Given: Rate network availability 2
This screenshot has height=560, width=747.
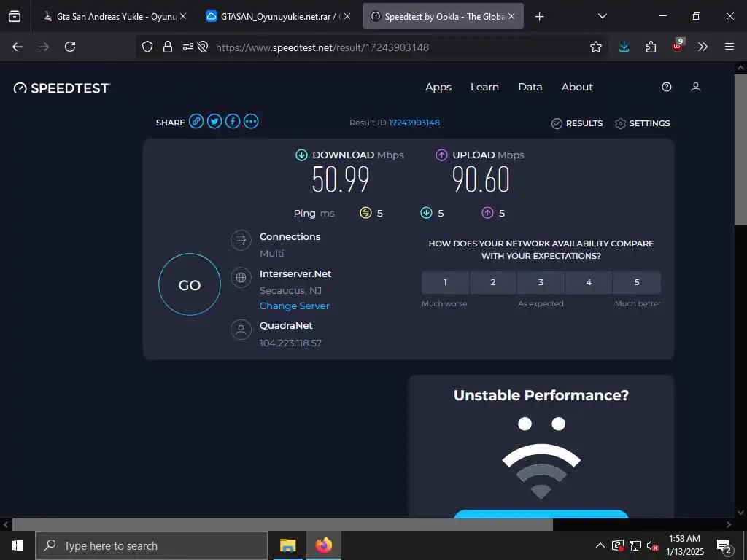Looking at the screenshot, I should click(x=493, y=282).
